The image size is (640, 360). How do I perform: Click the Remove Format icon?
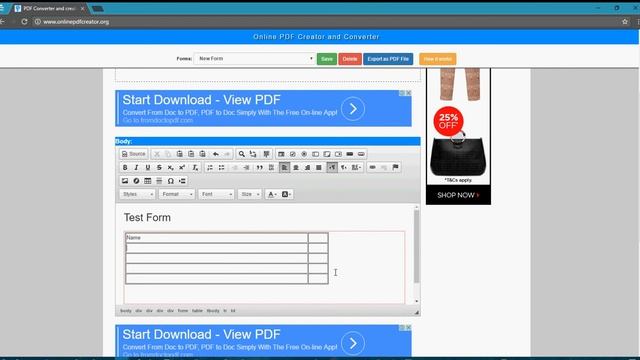coord(195,167)
